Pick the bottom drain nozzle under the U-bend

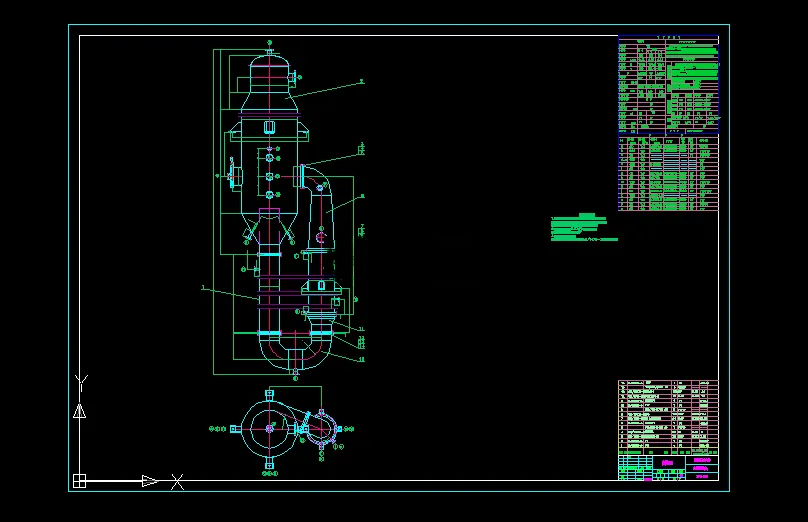coord(295,371)
